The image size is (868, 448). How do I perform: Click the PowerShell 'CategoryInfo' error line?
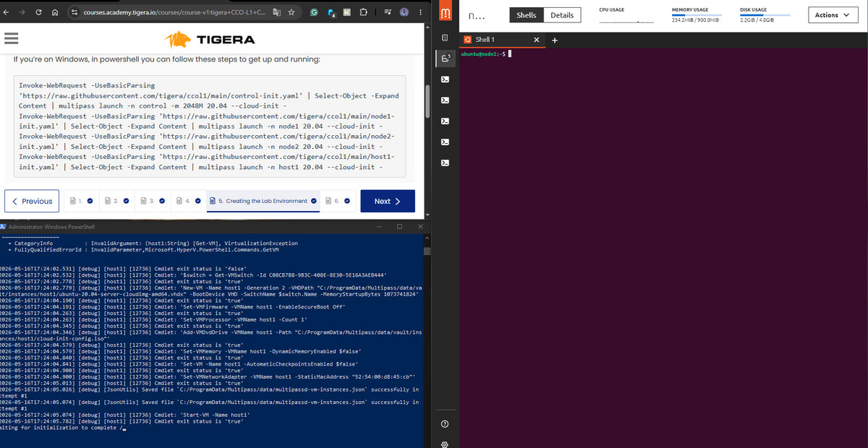click(x=152, y=244)
